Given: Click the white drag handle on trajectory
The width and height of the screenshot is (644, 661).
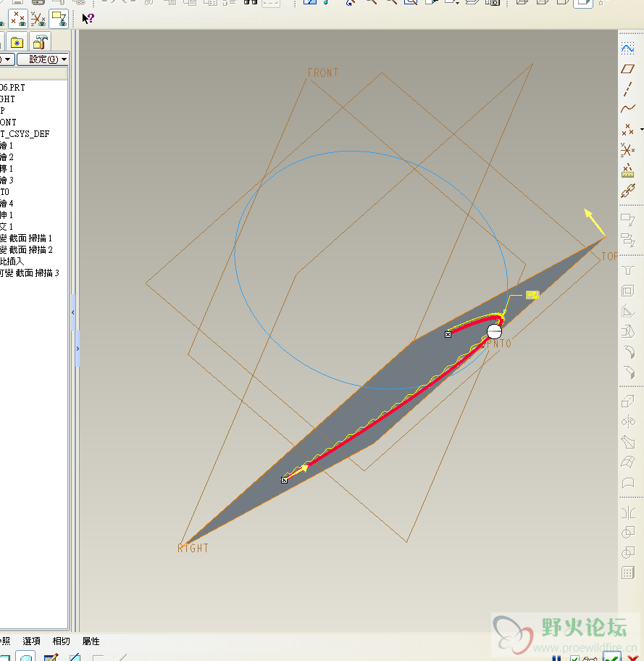Looking at the screenshot, I should pos(494,331).
